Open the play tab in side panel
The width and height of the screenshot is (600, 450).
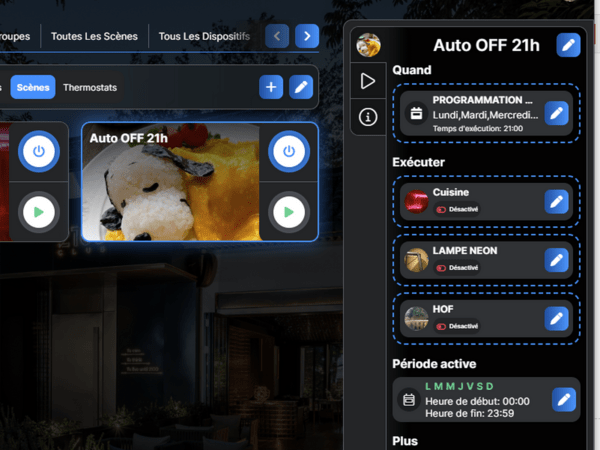(x=368, y=81)
